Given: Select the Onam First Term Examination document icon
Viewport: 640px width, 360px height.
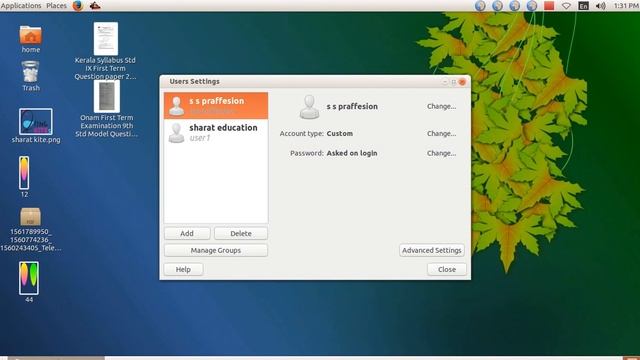Looking at the screenshot, I should pyautogui.click(x=107, y=96).
